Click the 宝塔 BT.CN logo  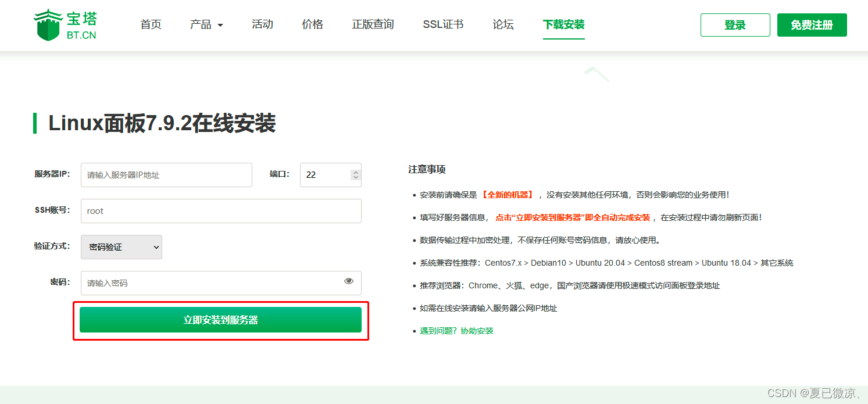click(x=65, y=25)
